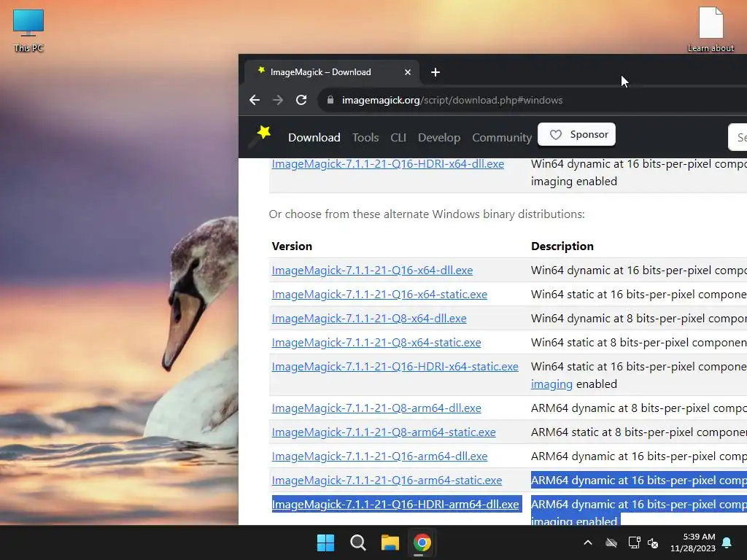Open the notifications bell
The image size is (747, 560).
point(727,542)
